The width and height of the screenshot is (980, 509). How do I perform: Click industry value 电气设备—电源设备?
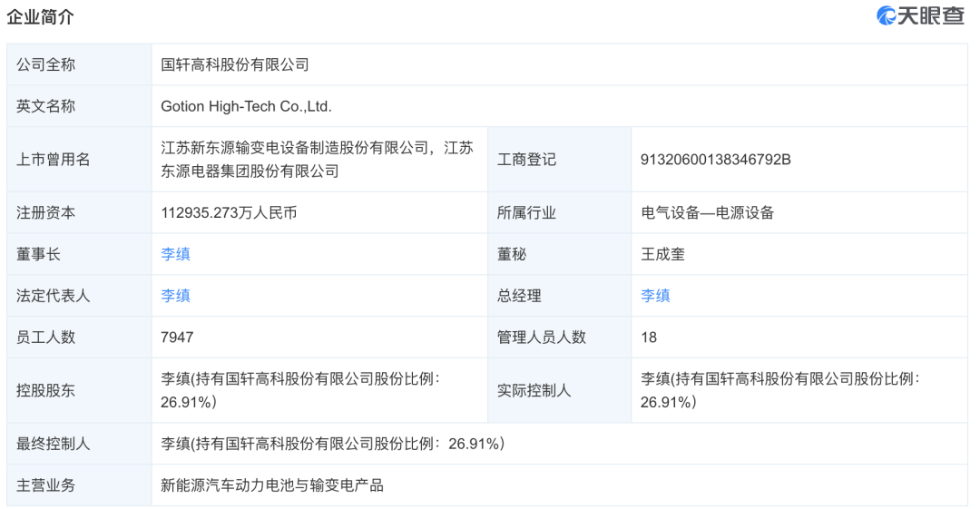[708, 212]
